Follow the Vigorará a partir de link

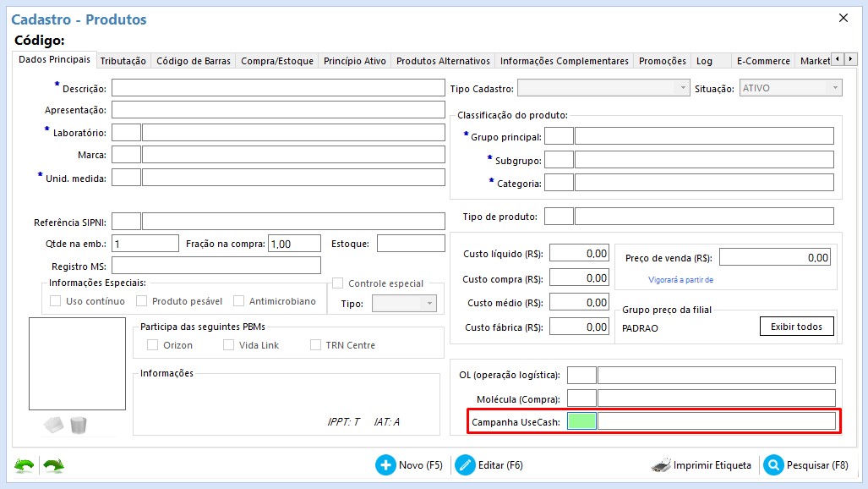click(x=680, y=279)
